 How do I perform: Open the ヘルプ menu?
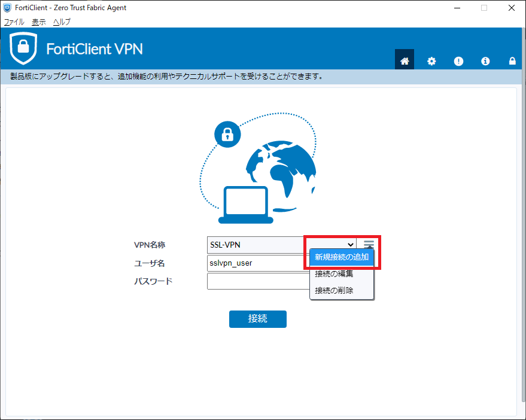62,22
